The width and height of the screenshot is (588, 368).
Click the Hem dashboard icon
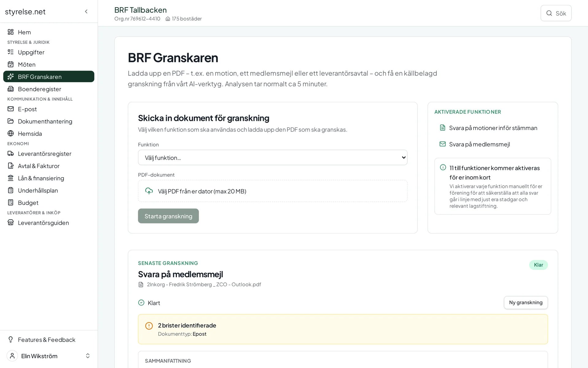click(x=11, y=32)
